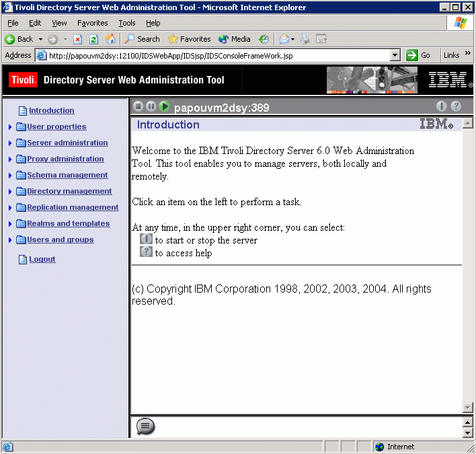
Task: Click the browser Forward arrow
Action: pyautogui.click(x=53, y=39)
